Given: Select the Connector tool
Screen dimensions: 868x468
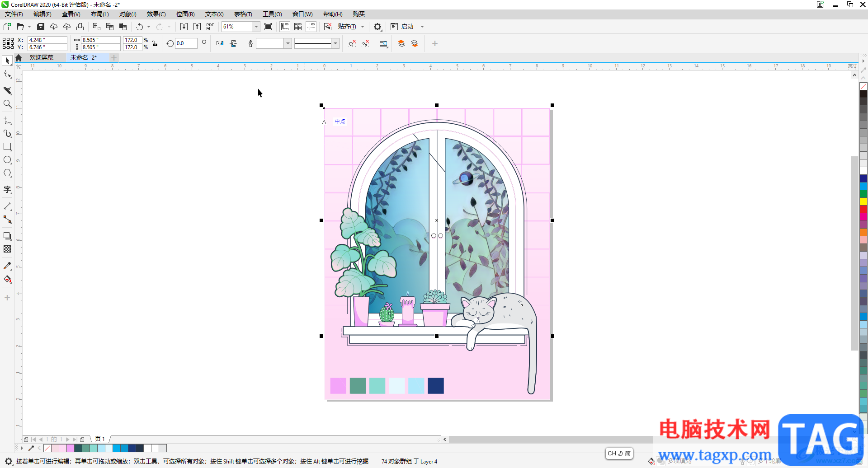Looking at the screenshot, I should (x=7, y=220).
